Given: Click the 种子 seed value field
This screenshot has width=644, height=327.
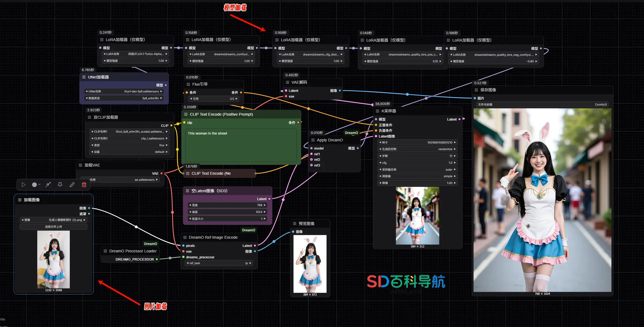Looking at the screenshot, I should 417,143.
